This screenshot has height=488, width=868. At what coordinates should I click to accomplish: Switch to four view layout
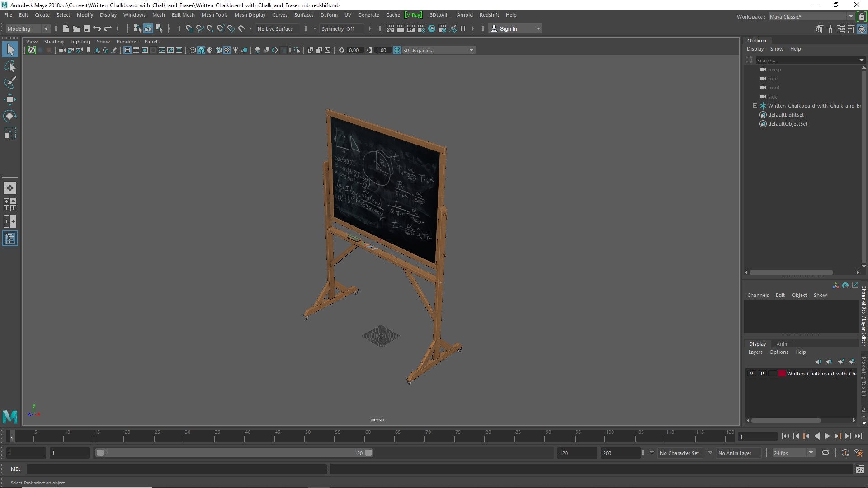[x=10, y=205]
